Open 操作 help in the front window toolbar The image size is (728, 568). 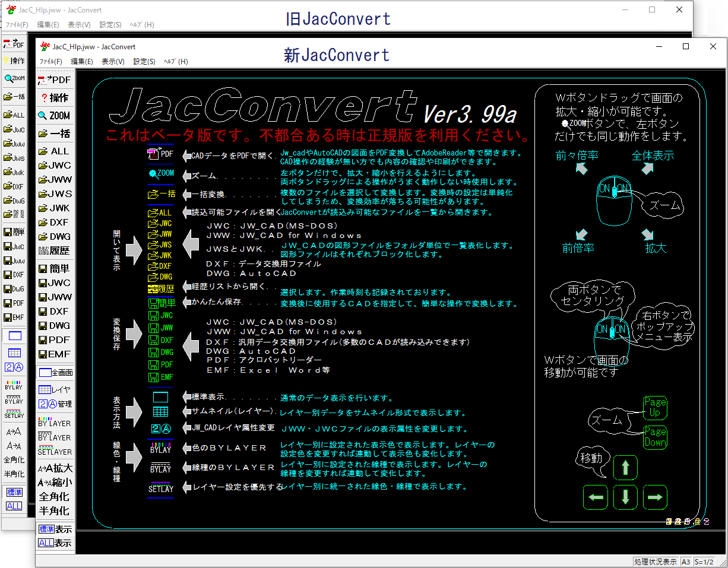click(54, 98)
